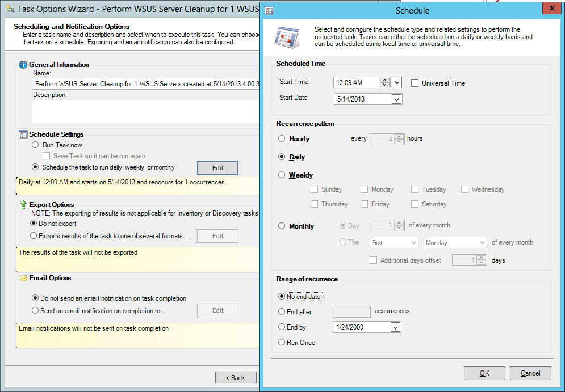Screen dimensions: 565x392
Task: Select Do not send an email notification
Action: click(x=35, y=298)
